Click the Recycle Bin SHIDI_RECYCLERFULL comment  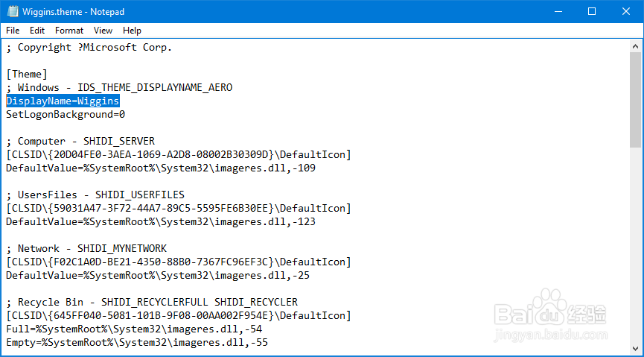point(152,302)
